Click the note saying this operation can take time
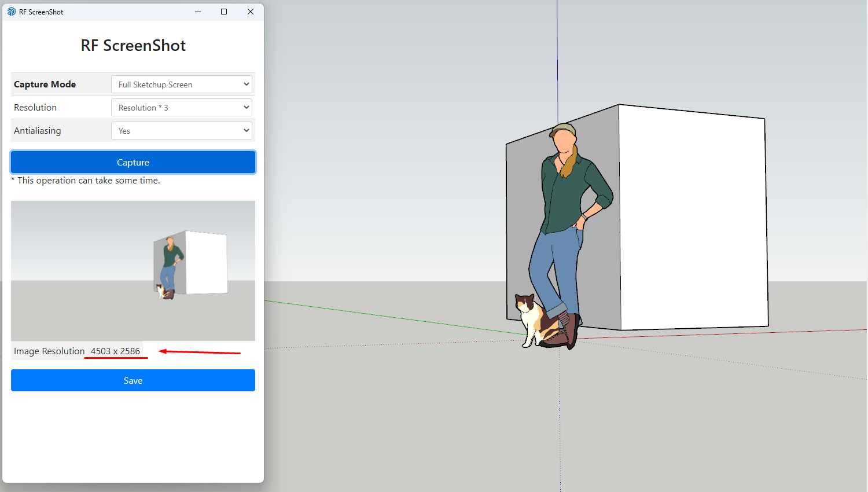Screen dimensions: 868x492 (x=86, y=180)
